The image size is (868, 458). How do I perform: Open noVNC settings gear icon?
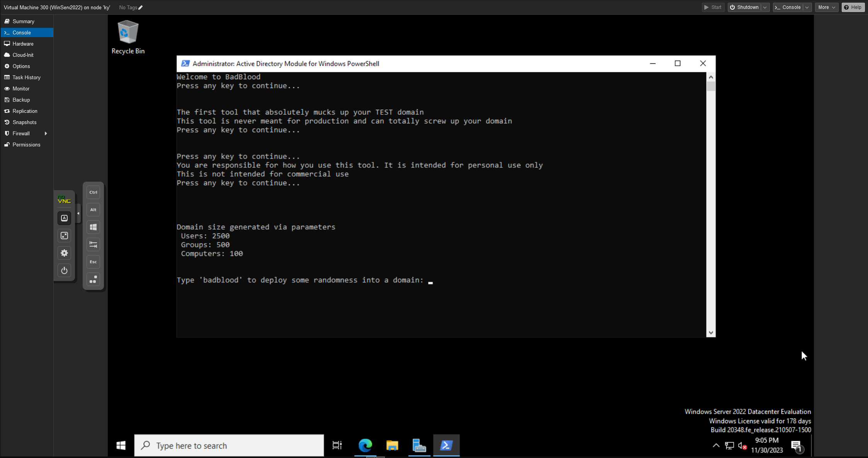64,253
